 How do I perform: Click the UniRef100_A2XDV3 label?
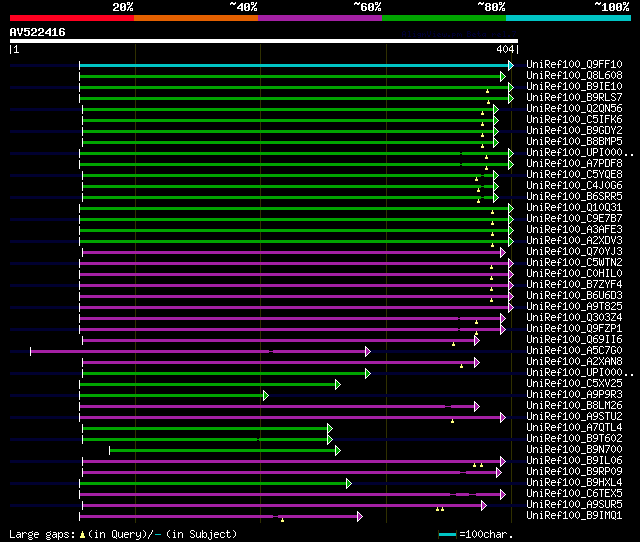[x=574, y=241]
